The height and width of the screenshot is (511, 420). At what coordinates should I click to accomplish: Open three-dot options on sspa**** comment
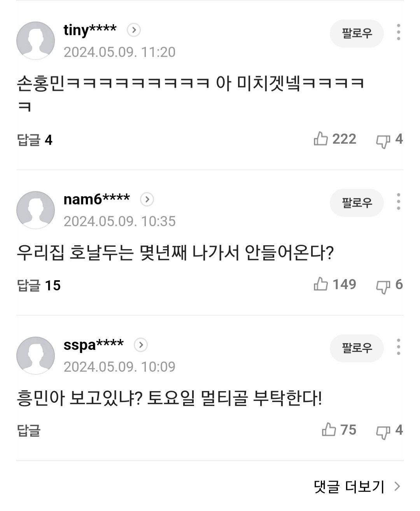(398, 347)
